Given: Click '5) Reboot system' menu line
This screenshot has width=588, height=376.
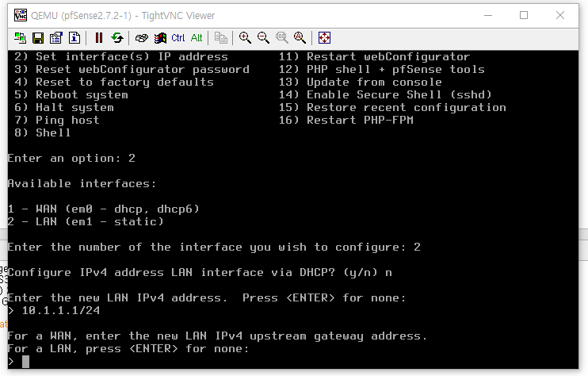Looking at the screenshot, I should [x=71, y=95].
